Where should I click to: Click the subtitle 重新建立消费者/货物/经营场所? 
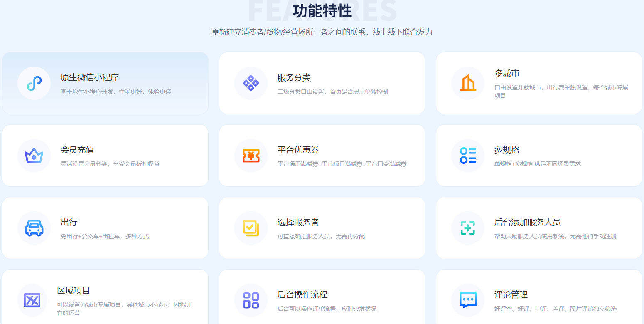tap(322, 32)
